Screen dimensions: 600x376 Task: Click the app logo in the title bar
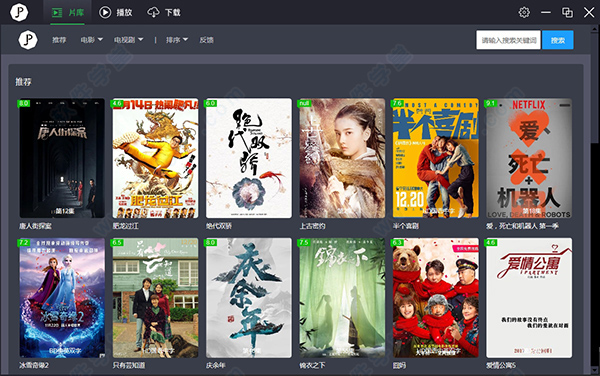tap(19, 12)
